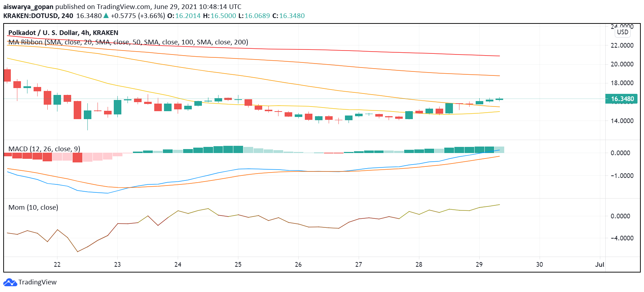Click date label 28 on time axis
644x292 pixels.
(x=419, y=265)
